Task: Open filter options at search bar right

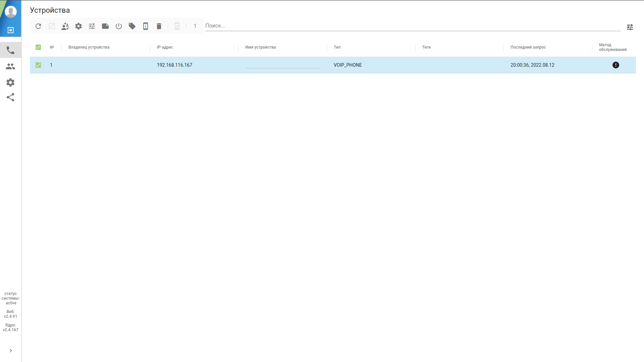Action: click(x=630, y=27)
